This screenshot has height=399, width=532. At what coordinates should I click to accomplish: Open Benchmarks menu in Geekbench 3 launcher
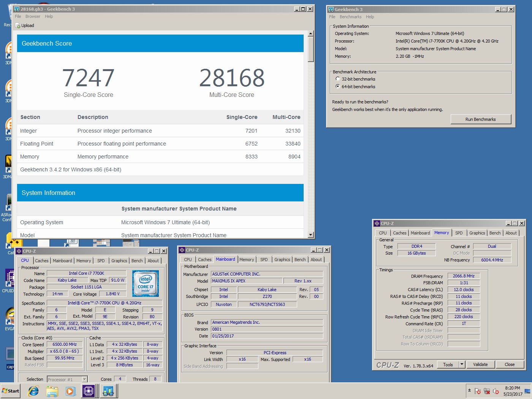(350, 17)
